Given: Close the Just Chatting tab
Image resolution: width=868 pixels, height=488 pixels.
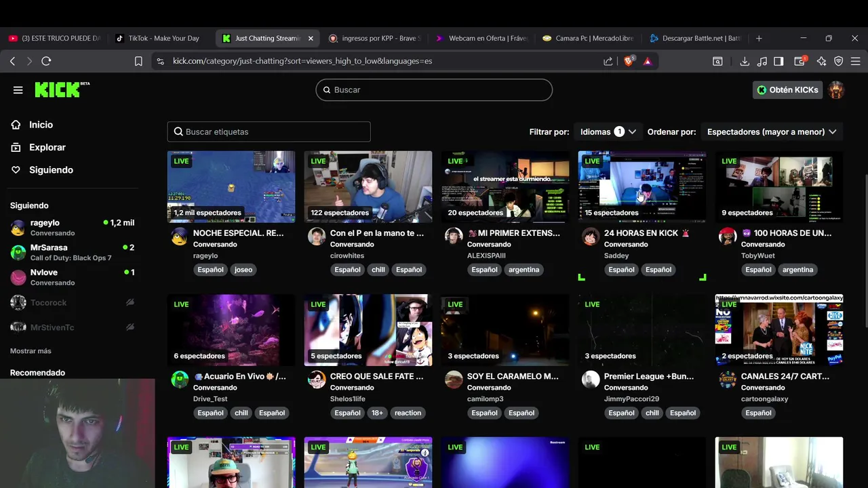Looking at the screenshot, I should click(311, 39).
